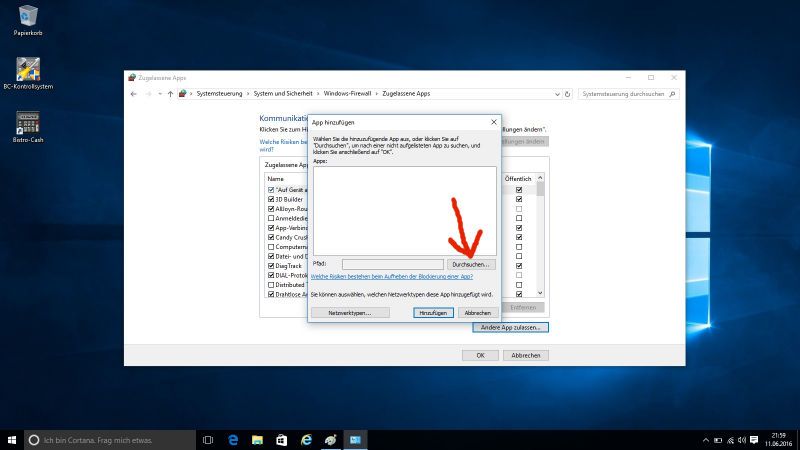Screen dimensions: 800x450
Task: Toggle the Candy Crush checkbox
Action: [x=270, y=237]
